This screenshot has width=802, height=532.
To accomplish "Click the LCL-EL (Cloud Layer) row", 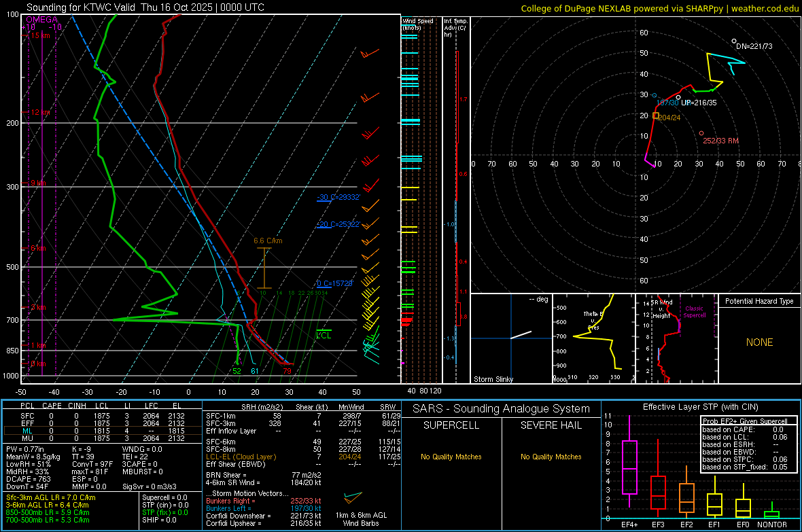I will click(x=303, y=457).
